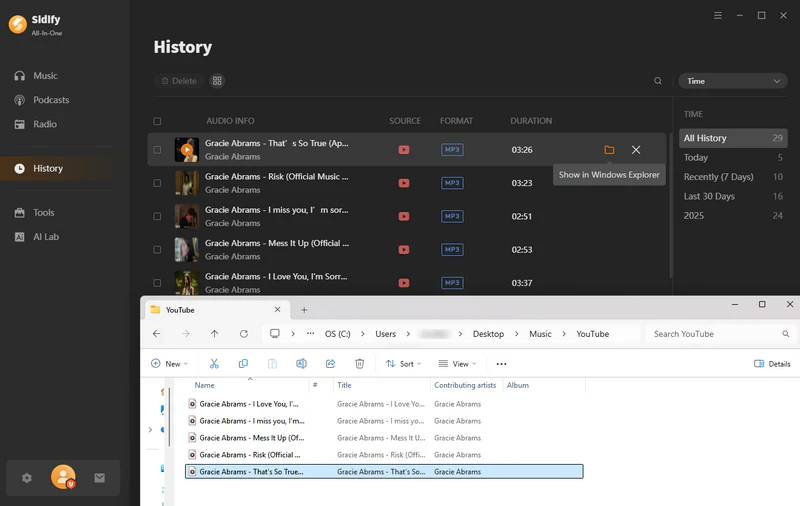Toggle the select-all checkbox in History header
800x506 pixels.
(x=157, y=121)
